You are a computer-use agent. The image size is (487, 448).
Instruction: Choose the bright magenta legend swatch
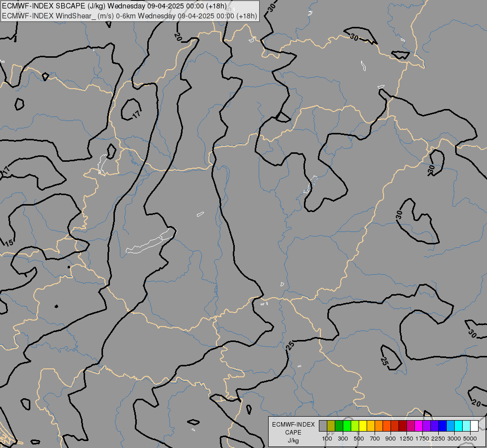click(x=418, y=426)
